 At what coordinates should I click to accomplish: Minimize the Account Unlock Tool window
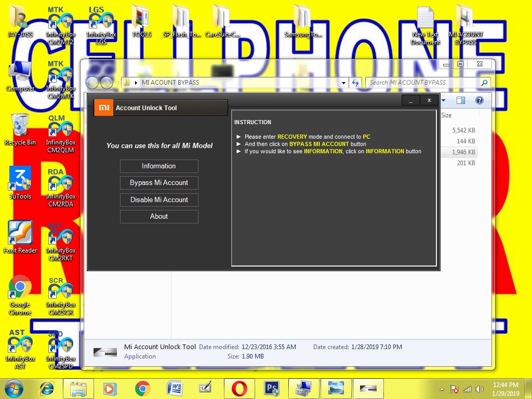[410, 100]
